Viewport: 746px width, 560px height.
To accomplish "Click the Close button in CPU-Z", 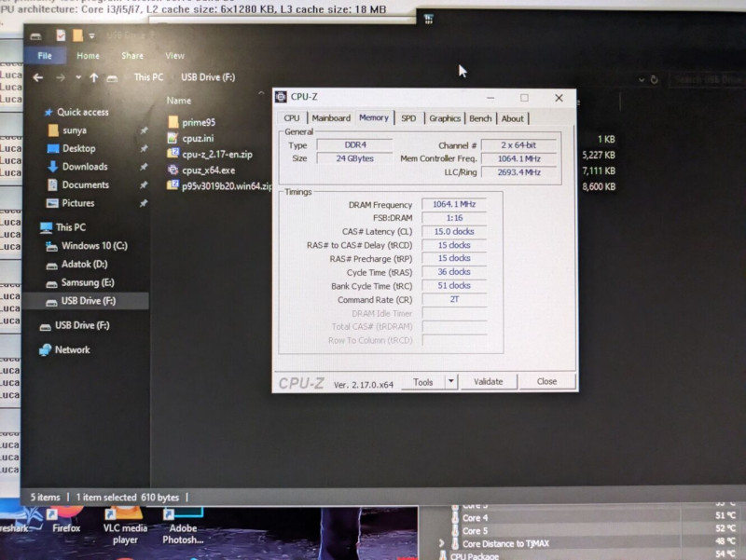I will [x=546, y=382].
